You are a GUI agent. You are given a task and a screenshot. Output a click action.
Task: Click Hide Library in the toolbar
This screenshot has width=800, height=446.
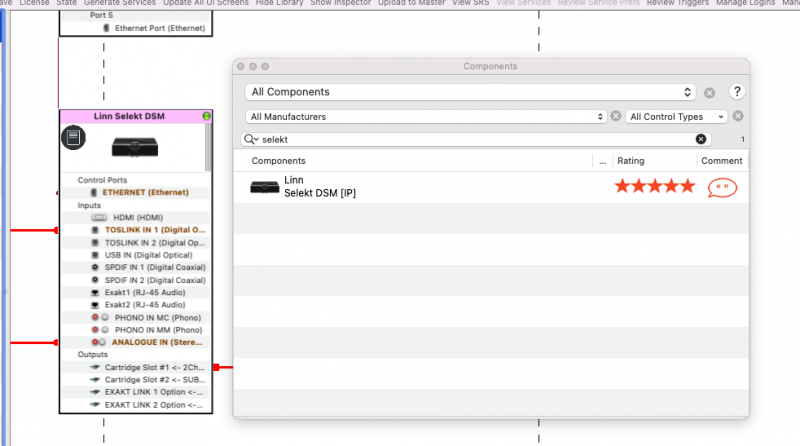click(x=280, y=3)
